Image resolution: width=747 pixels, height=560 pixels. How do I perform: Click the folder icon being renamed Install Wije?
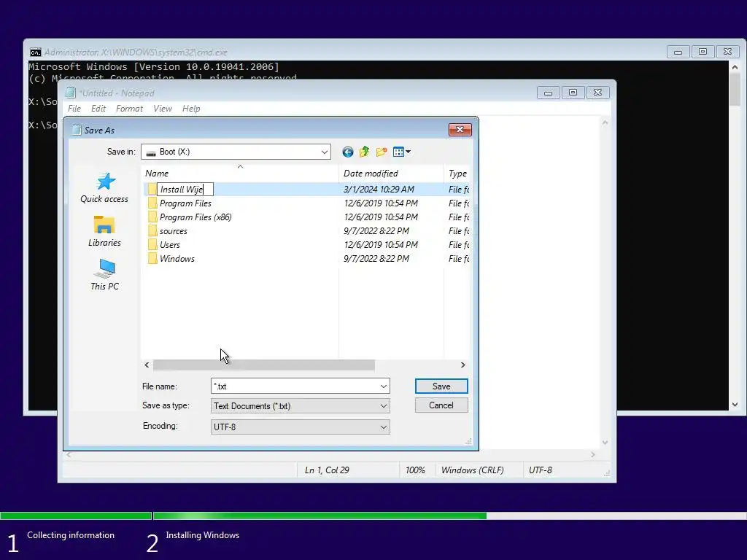click(152, 190)
